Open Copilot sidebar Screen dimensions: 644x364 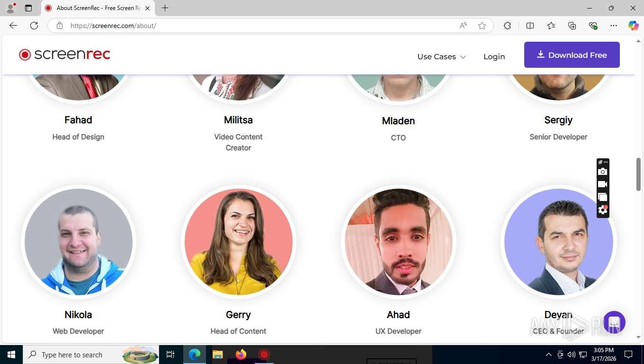pyautogui.click(x=634, y=26)
